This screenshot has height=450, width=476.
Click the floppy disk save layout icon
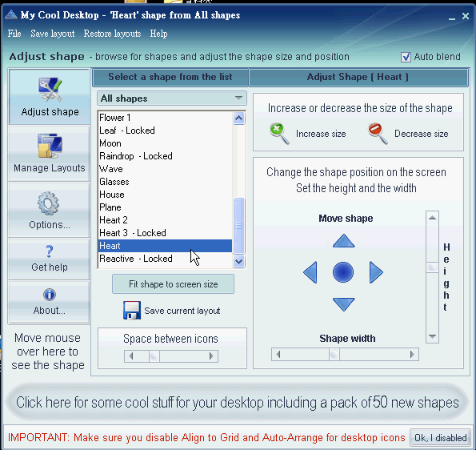click(132, 310)
